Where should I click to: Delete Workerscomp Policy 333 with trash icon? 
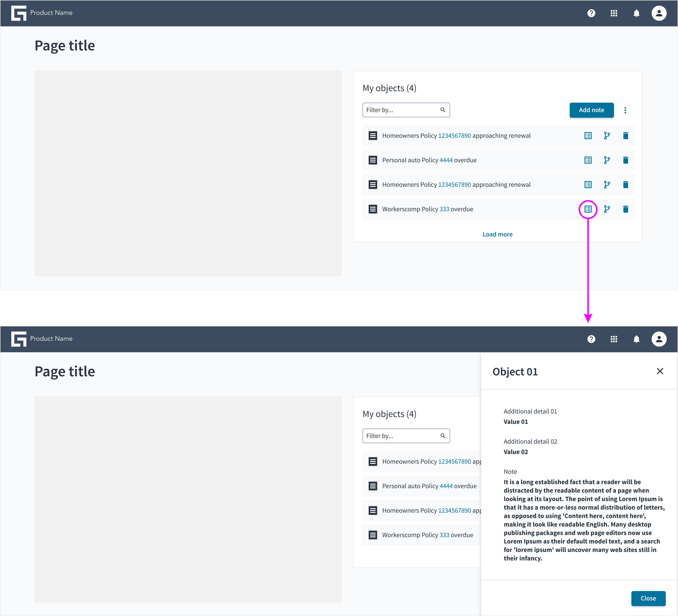point(626,209)
